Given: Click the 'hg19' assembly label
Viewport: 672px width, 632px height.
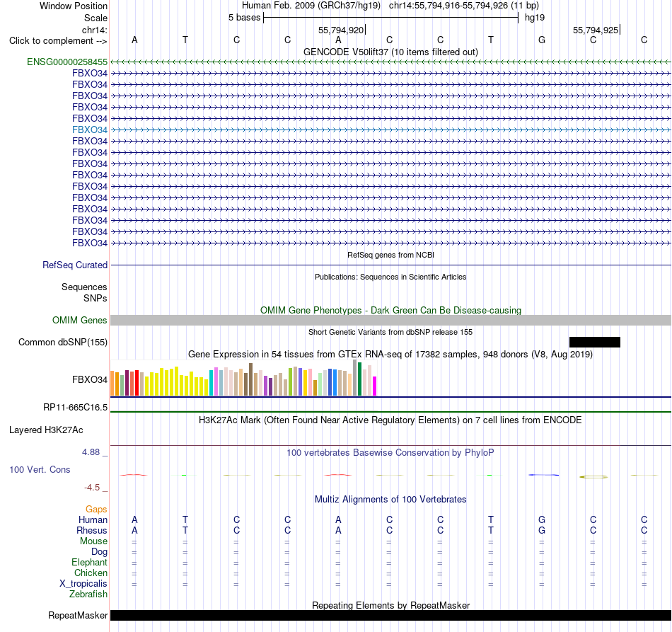Looking at the screenshot, I should (535, 18).
